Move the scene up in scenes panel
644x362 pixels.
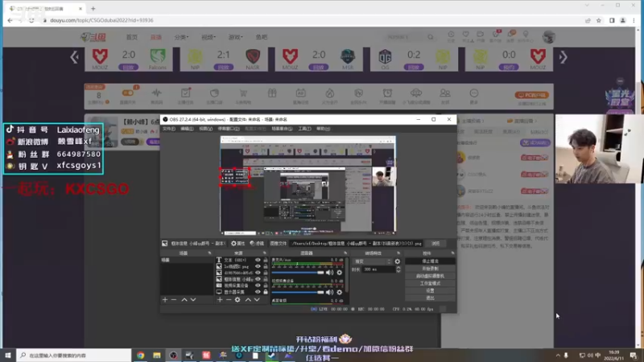184,300
